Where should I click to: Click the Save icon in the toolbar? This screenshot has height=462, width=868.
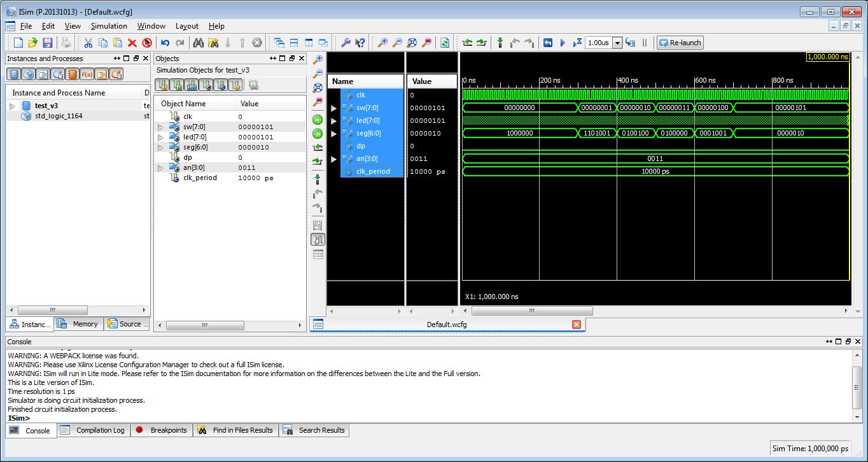click(48, 43)
